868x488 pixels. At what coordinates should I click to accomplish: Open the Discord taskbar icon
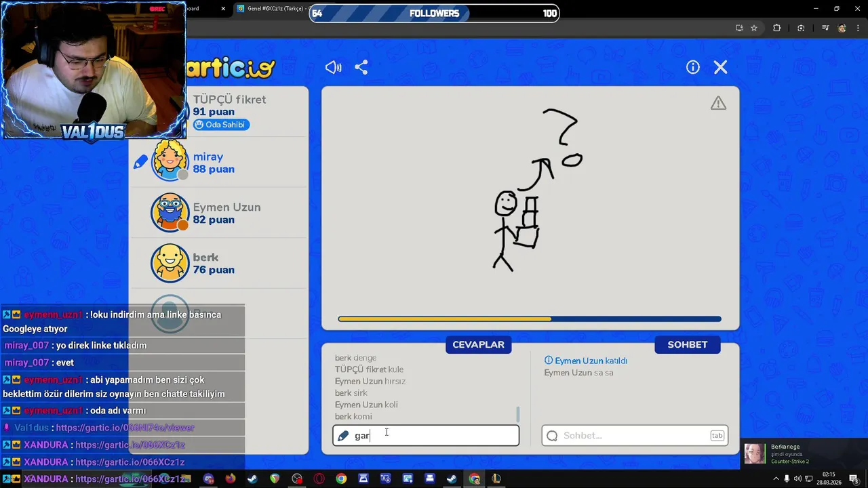(x=208, y=479)
